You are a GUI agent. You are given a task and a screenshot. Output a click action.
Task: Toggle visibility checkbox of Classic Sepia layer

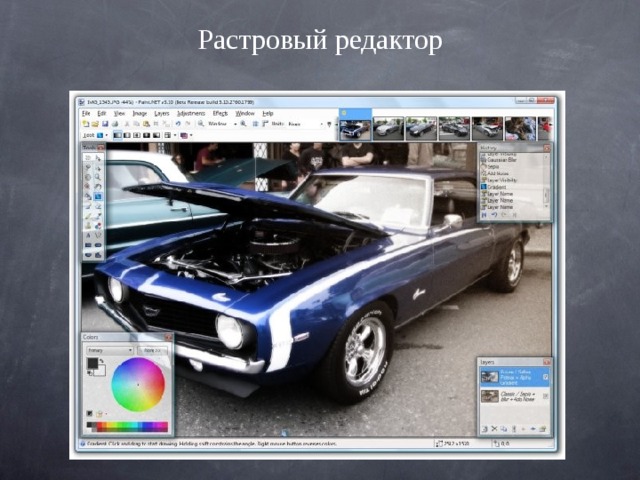[546, 396]
